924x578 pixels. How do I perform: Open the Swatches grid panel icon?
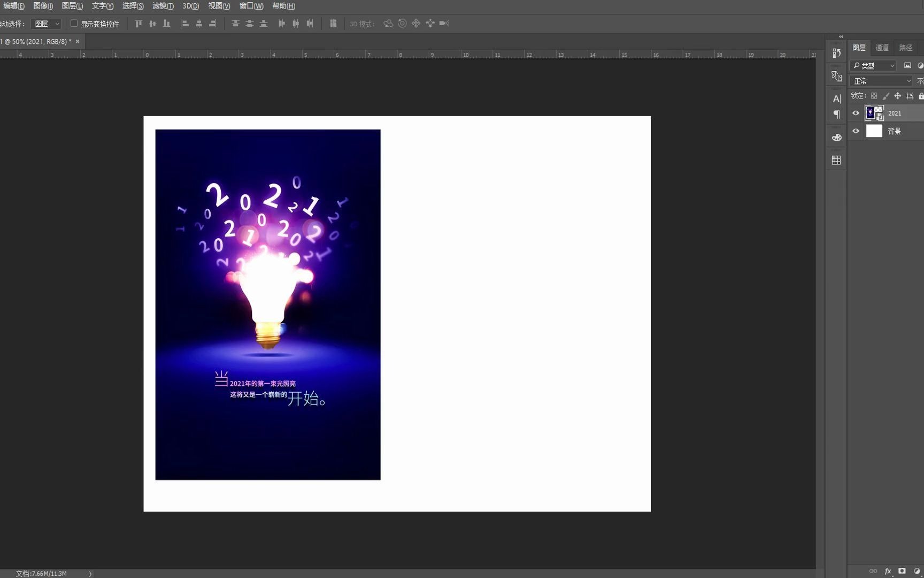coord(837,160)
